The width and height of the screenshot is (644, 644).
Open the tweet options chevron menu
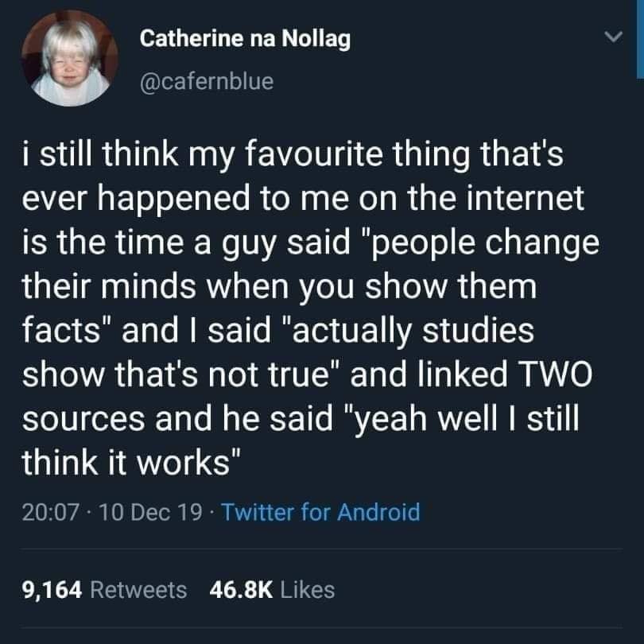pos(610,37)
